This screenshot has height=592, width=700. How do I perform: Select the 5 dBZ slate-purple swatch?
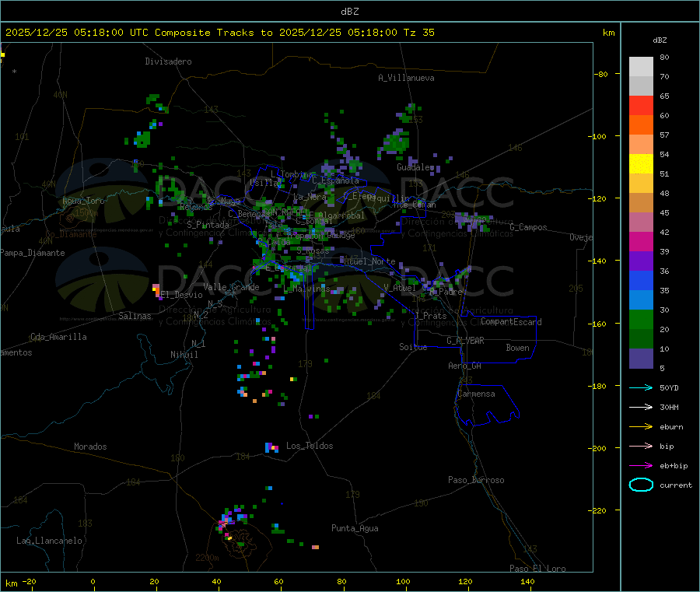tap(641, 359)
